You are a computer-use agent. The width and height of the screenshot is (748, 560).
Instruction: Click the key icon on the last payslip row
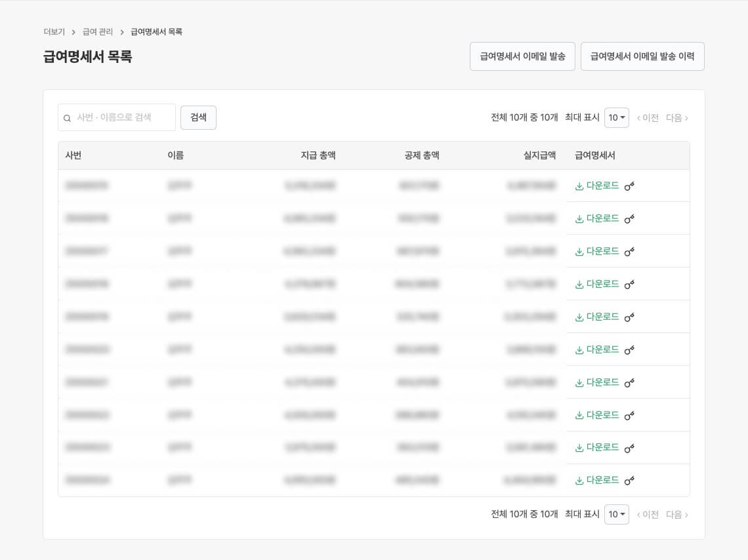pos(629,480)
